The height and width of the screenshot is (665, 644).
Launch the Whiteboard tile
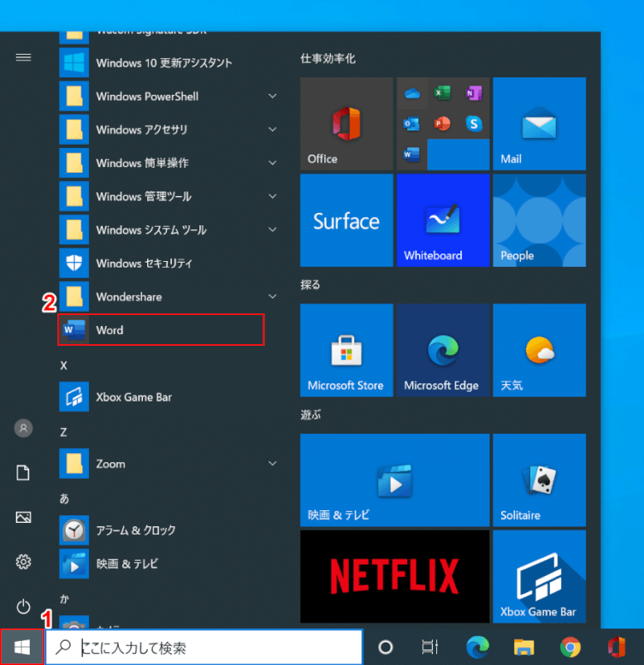tap(443, 220)
